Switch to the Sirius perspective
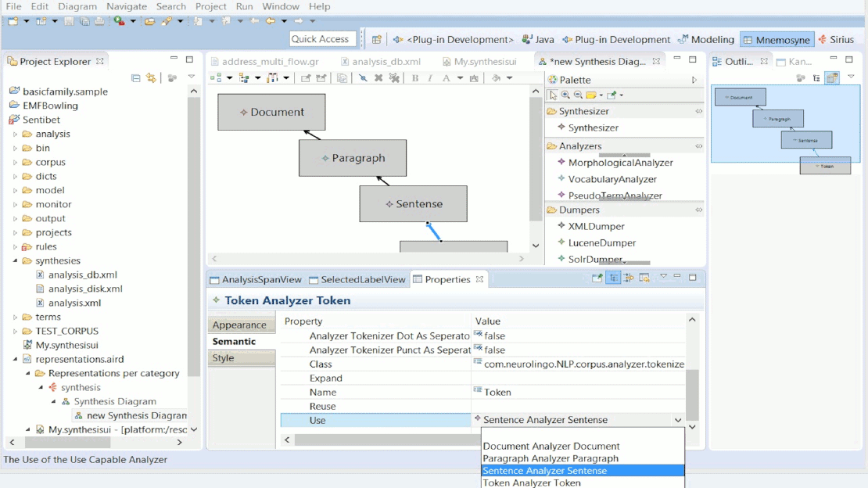This screenshot has width=868, height=488. pos(836,39)
